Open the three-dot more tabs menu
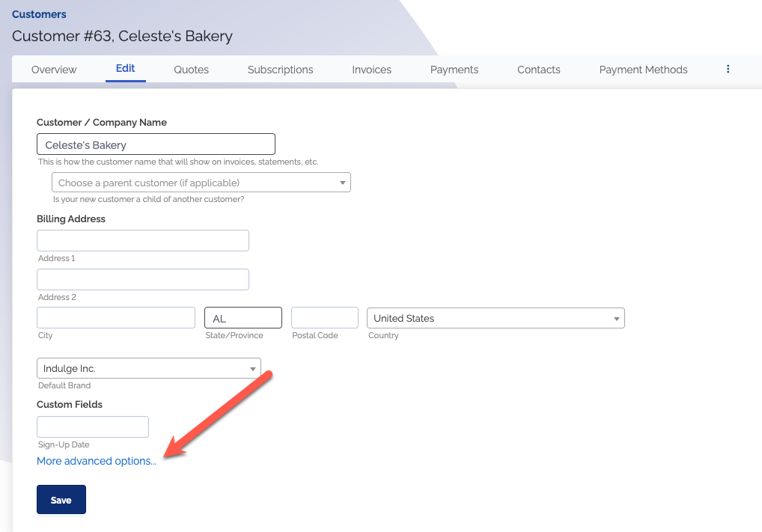This screenshot has width=762, height=532. tap(728, 69)
